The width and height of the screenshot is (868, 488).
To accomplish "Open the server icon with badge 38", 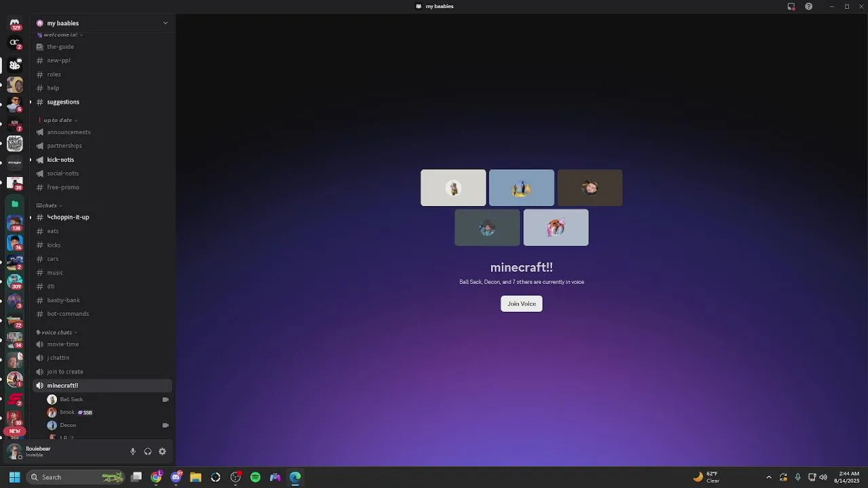I will pos(15,183).
